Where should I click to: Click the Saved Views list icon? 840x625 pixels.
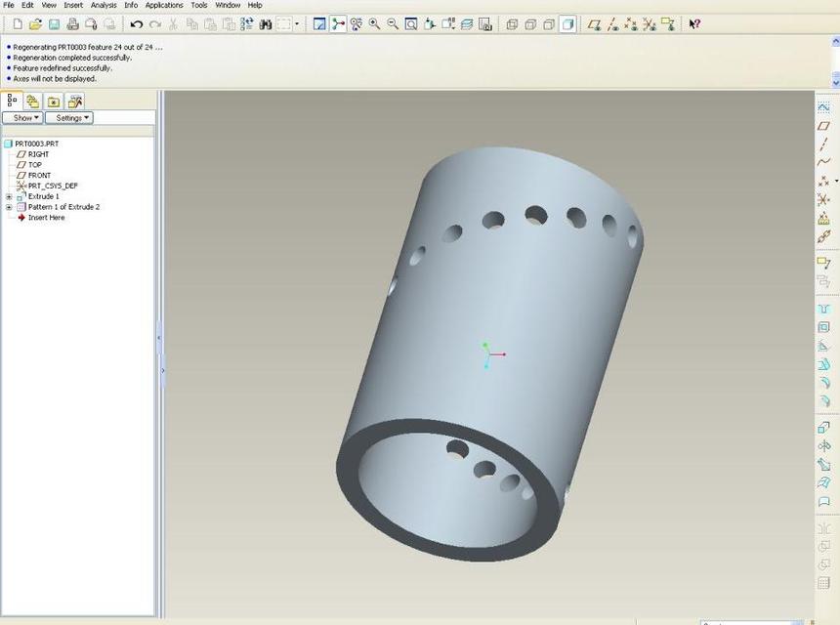click(x=445, y=23)
